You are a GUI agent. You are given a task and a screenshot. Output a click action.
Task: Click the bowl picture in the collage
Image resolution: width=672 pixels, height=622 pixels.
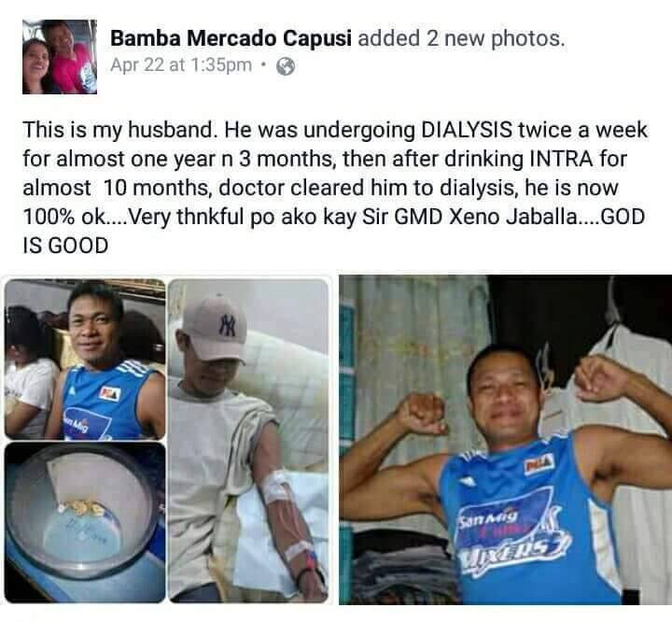(x=85, y=522)
